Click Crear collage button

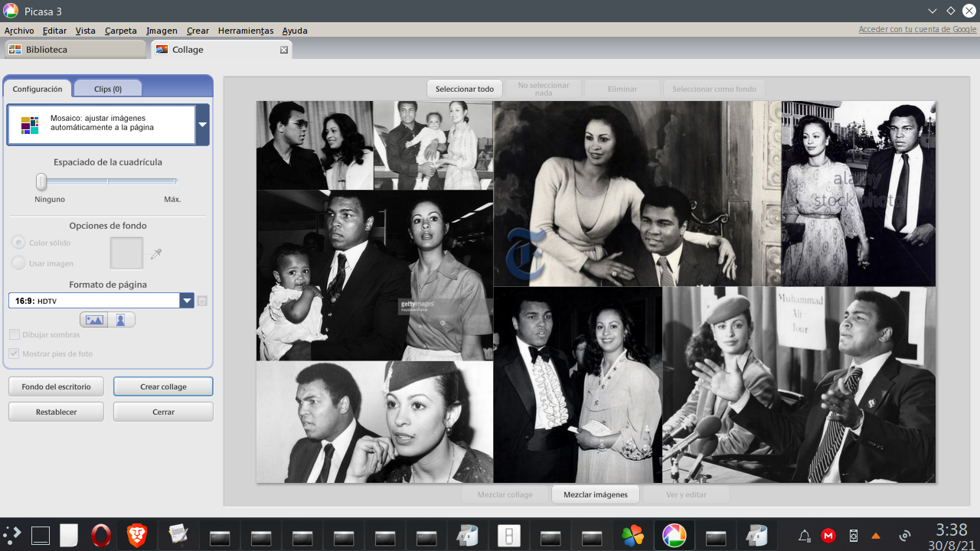(163, 386)
